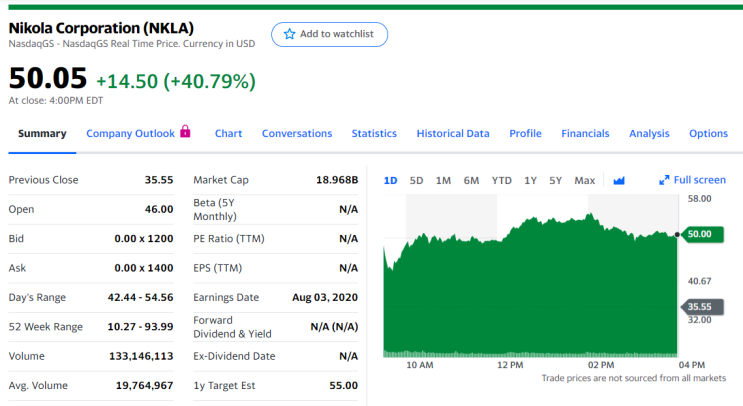Show year-to-date YTD chart range
Screen dimensions: 743x406
(501, 180)
